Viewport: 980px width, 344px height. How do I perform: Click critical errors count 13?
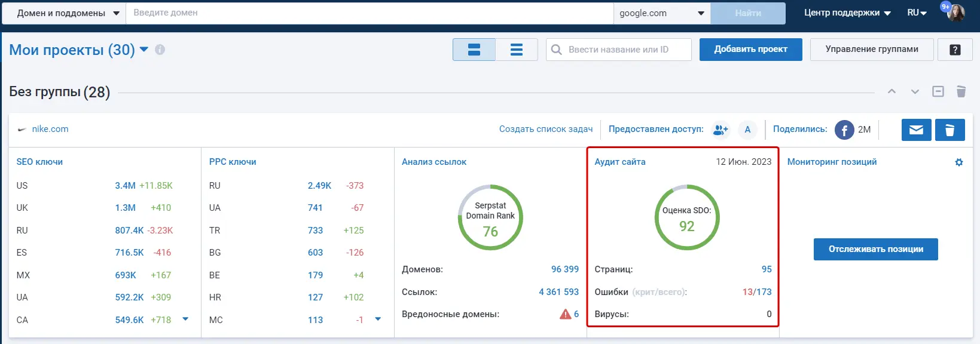[x=747, y=292]
